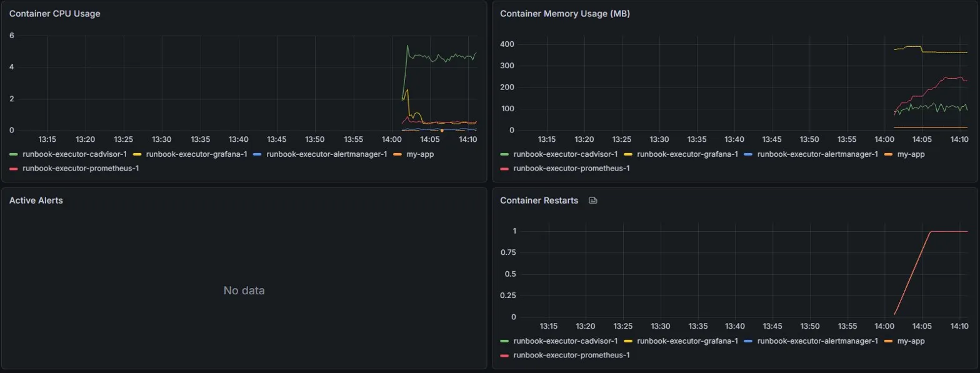Click blue alertmanager color swatch in Memory Usage legend
Image resolution: width=980 pixels, height=373 pixels.
[x=749, y=154]
